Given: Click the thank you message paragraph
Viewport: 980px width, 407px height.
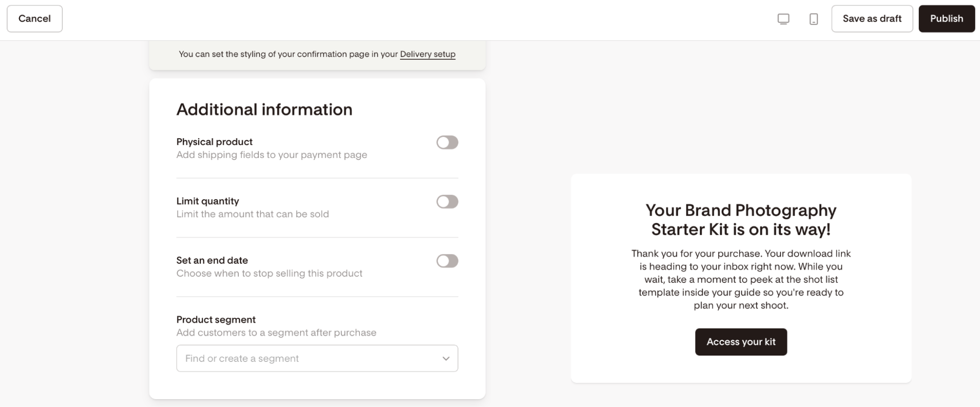Looking at the screenshot, I should pyautogui.click(x=741, y=280).
